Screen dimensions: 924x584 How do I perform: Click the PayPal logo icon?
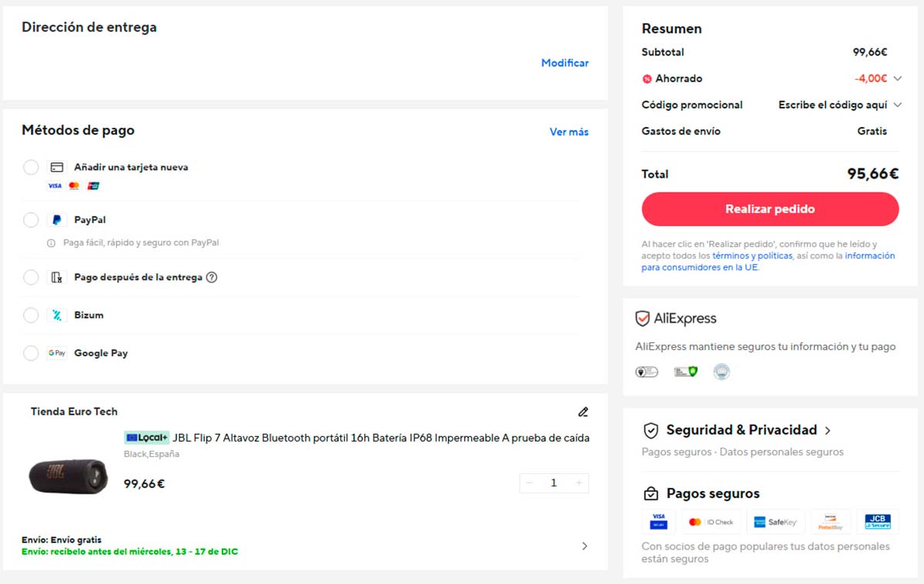coord(55,219)
